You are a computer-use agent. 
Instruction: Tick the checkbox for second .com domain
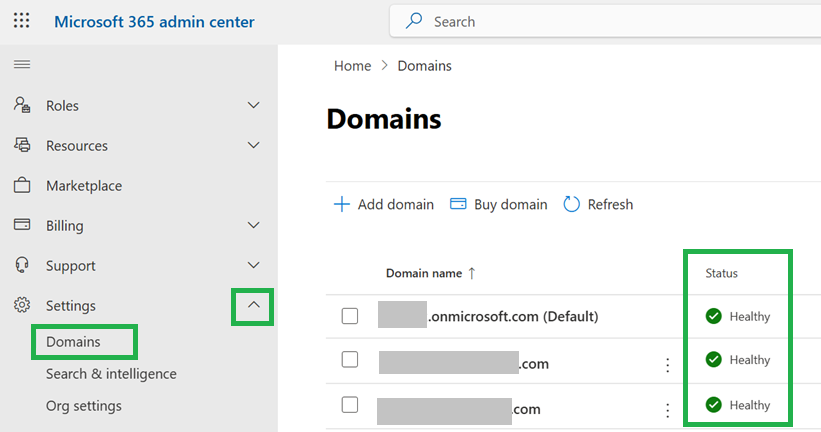click(350, 360)
